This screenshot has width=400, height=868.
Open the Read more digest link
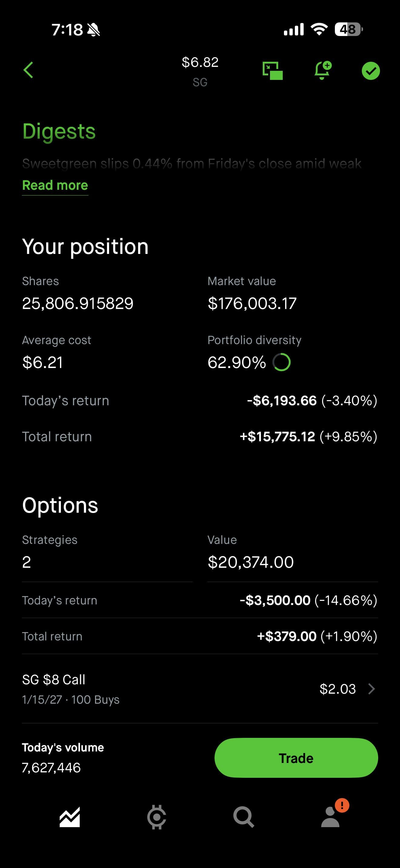[55, 185]
